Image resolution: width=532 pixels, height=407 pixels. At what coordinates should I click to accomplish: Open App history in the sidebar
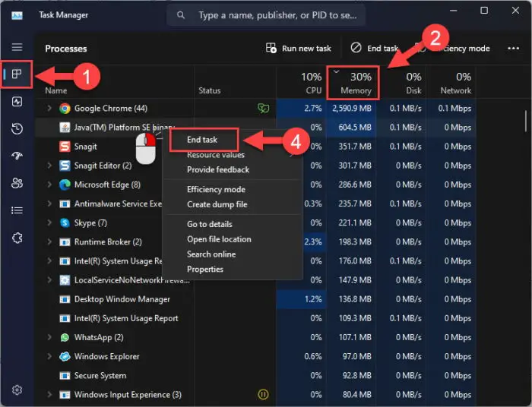pyautogui.click(x=17, y=128)
